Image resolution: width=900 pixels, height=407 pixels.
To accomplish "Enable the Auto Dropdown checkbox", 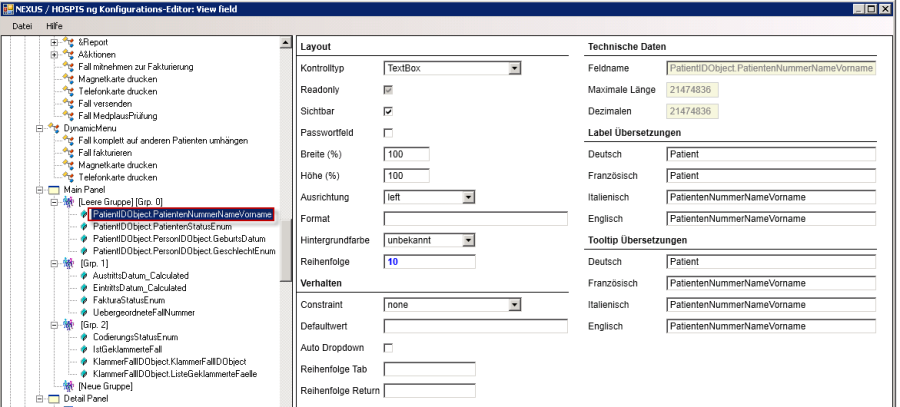I will (389, 347).
